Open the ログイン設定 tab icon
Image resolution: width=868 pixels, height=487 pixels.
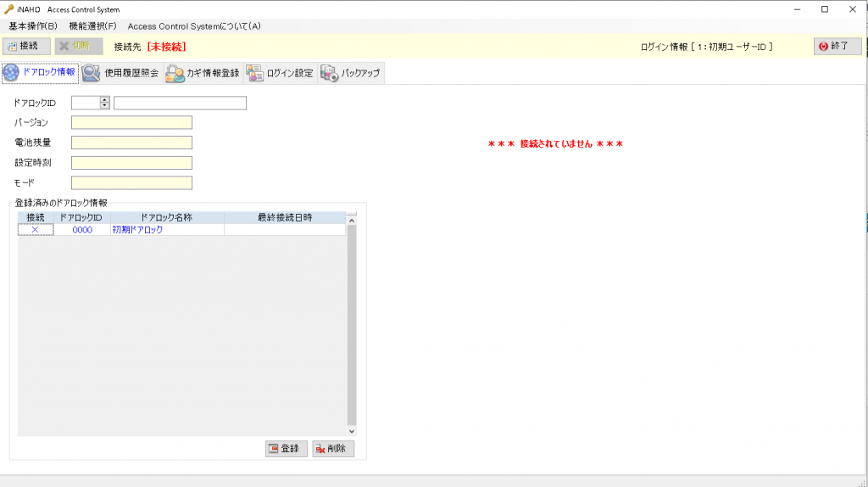coord(254,73)
